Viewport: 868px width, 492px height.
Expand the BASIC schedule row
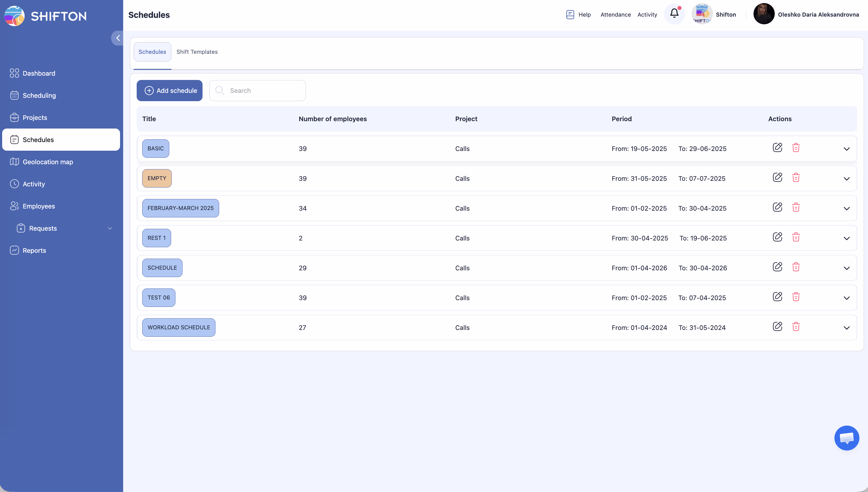pos(846,149)
